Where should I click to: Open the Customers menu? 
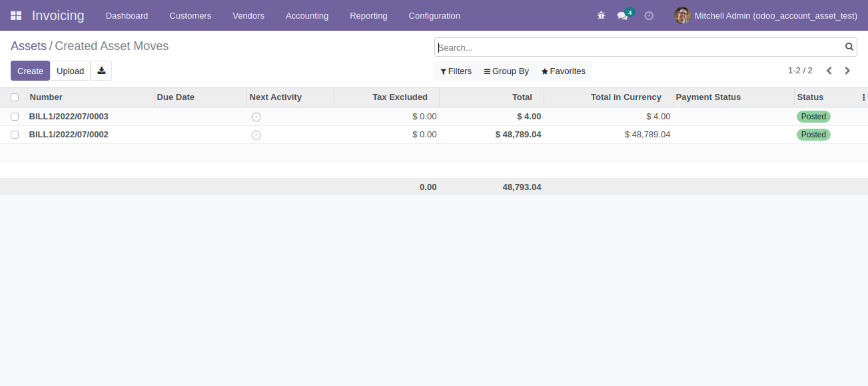point(191,15)
